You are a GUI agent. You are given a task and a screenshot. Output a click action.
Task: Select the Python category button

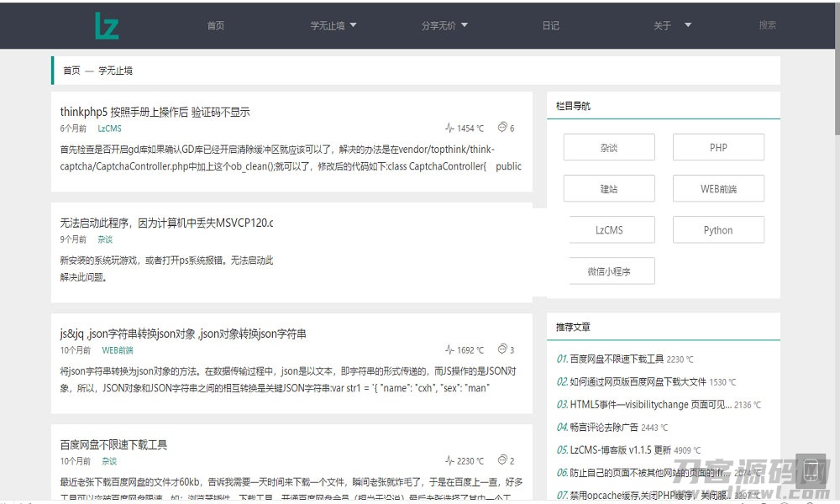pos(718,230)
